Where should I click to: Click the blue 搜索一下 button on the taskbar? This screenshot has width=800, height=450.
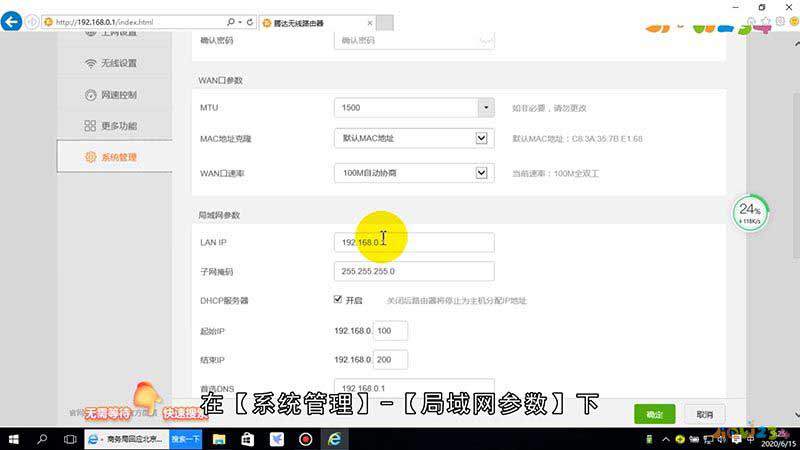(186, 439)
